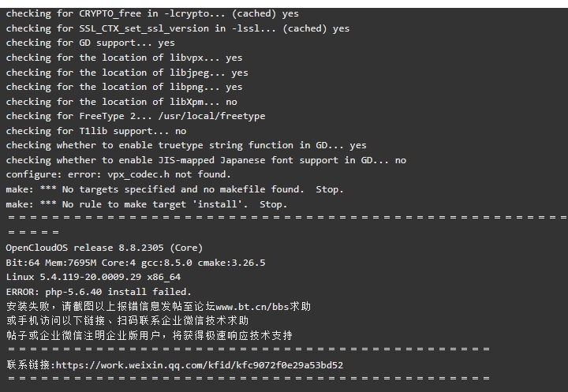Click the 'vpx_codec.h not found' error line
Image resolution: width=568 pixels, height=392 pixels.
(118, 174)
